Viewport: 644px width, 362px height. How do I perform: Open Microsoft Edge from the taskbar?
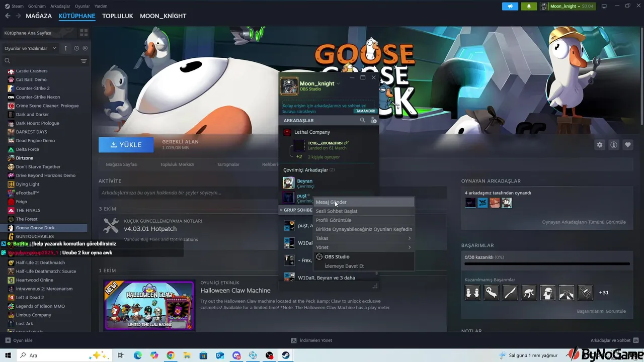(x=138, y=355)
